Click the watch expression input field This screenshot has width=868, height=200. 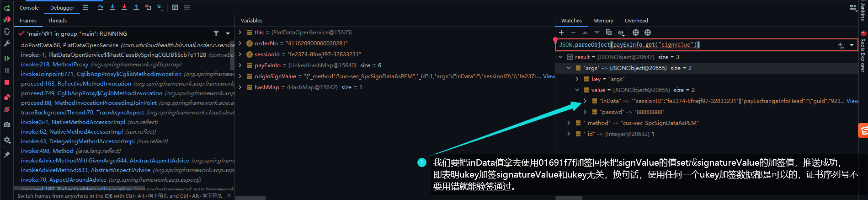point(695,45)
